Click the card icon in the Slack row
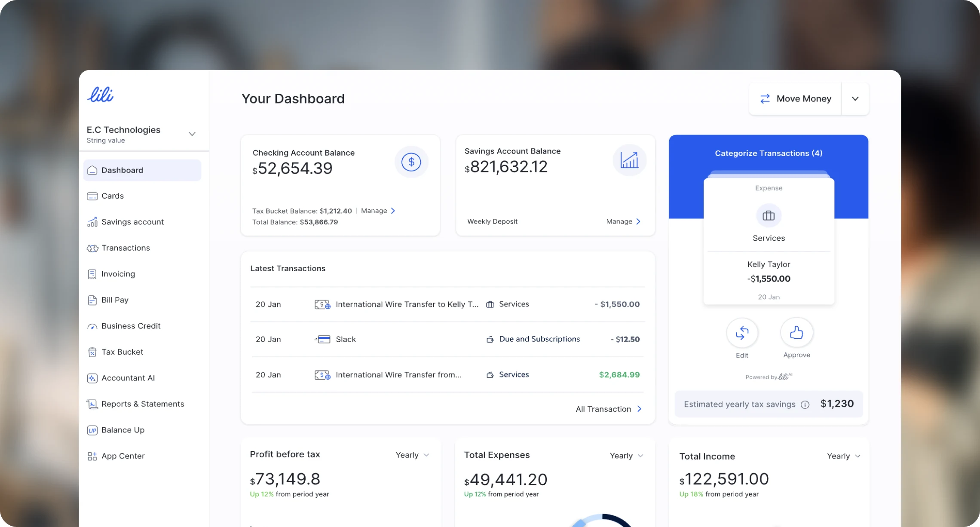This screenshot has width=980, height=527. 322,340
